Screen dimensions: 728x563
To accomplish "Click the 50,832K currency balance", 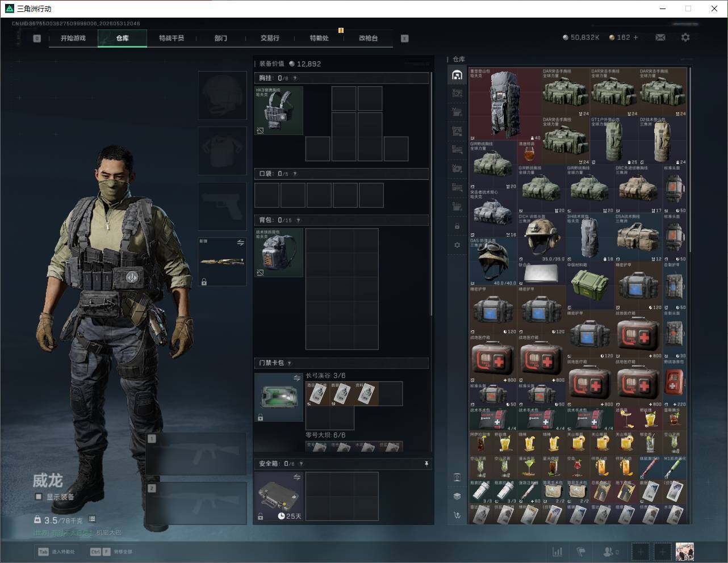I will [x=585, y=37].
